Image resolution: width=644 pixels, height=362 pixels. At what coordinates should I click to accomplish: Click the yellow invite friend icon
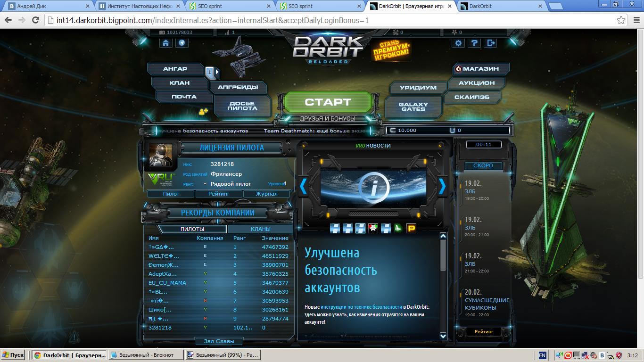tap(203, 112)
